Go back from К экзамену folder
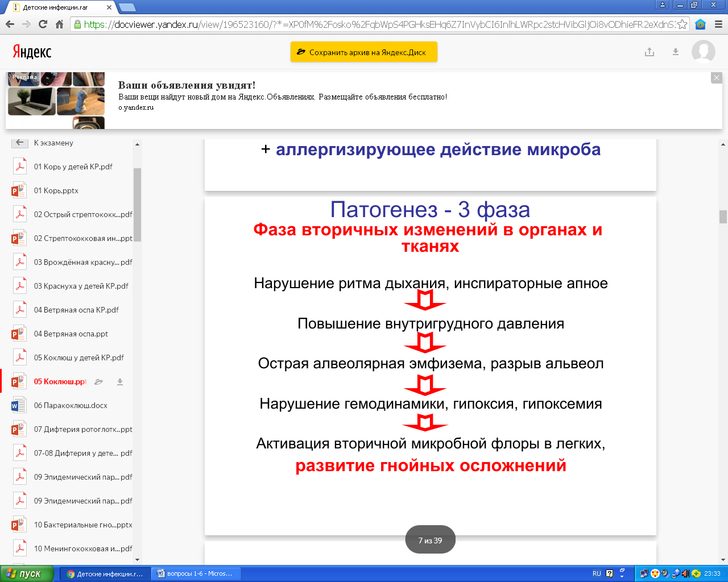This screenshot has width=728, height=582. coord(20,143)
